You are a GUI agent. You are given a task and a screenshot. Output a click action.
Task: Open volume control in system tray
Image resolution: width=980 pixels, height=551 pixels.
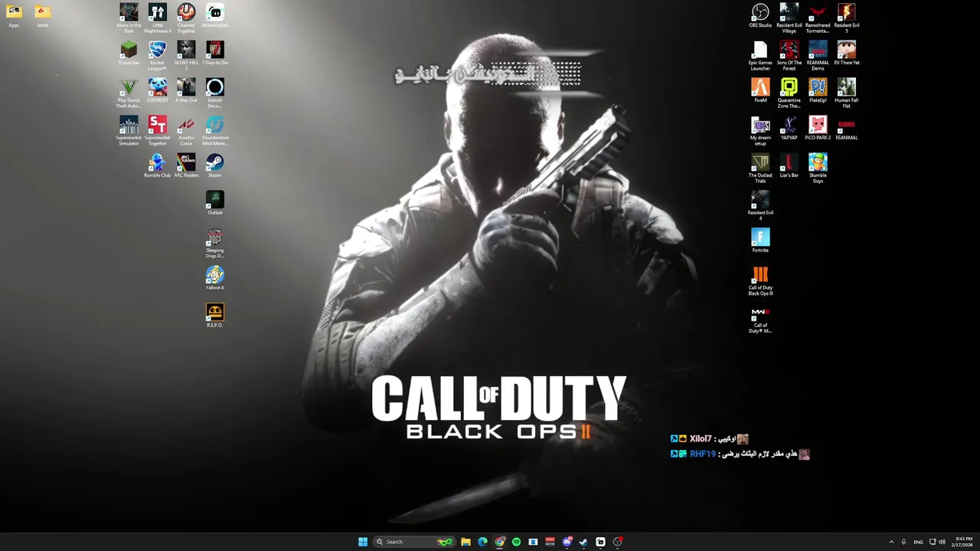coord(942,542)
